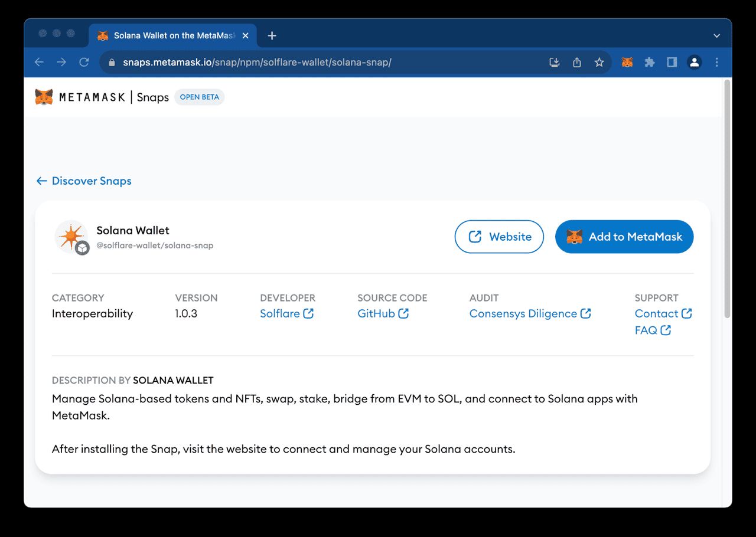Click the Add to MetaMask button

point(624,237)
